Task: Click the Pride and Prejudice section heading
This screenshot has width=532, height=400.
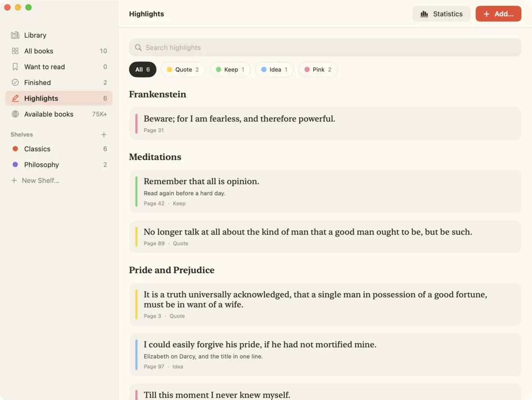Action: click(x=172, y=270)
